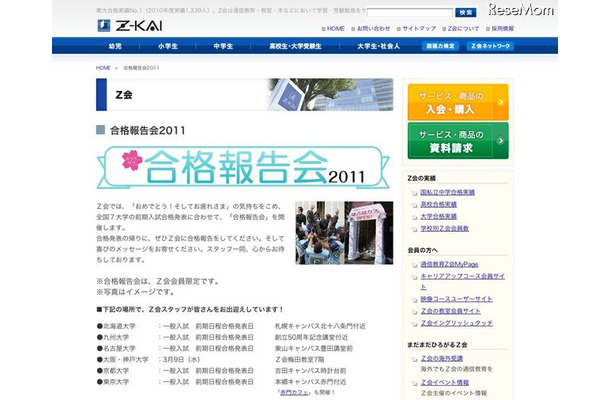
Task: Click the 会員の方へ sidebar heading
Action: [x=422, y=250]
